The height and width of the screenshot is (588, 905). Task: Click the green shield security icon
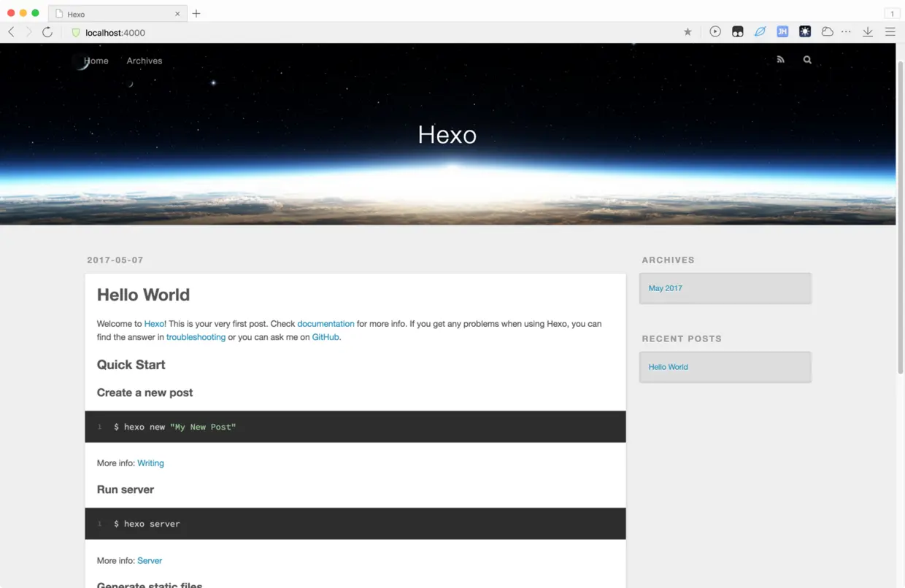tap(75, 32)
